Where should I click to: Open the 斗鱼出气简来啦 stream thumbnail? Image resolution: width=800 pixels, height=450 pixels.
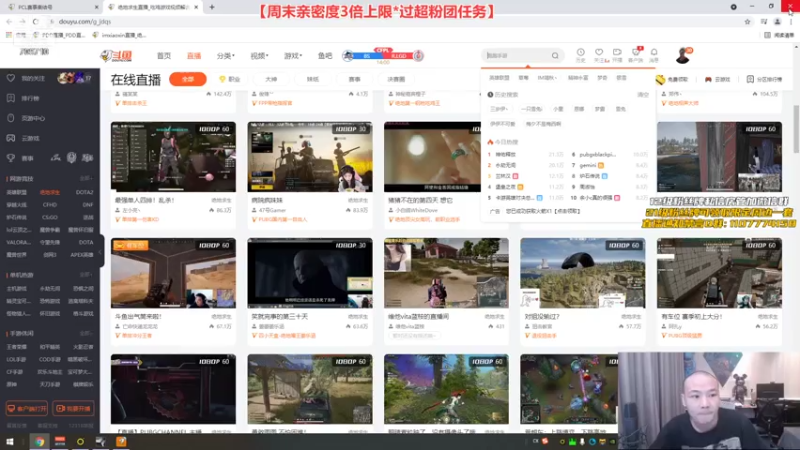(173, 273)
